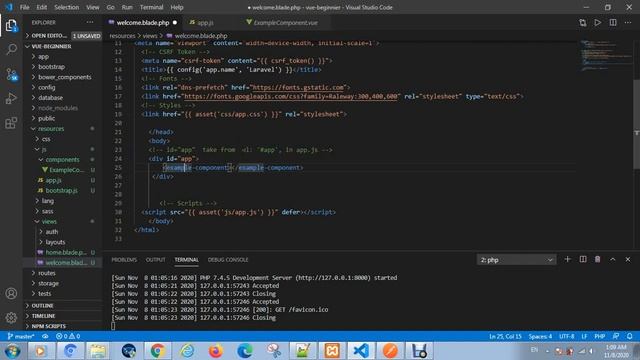This screenshot has width=640, height=360.
Task: Open the Selection menu
Action: point(66,7)
